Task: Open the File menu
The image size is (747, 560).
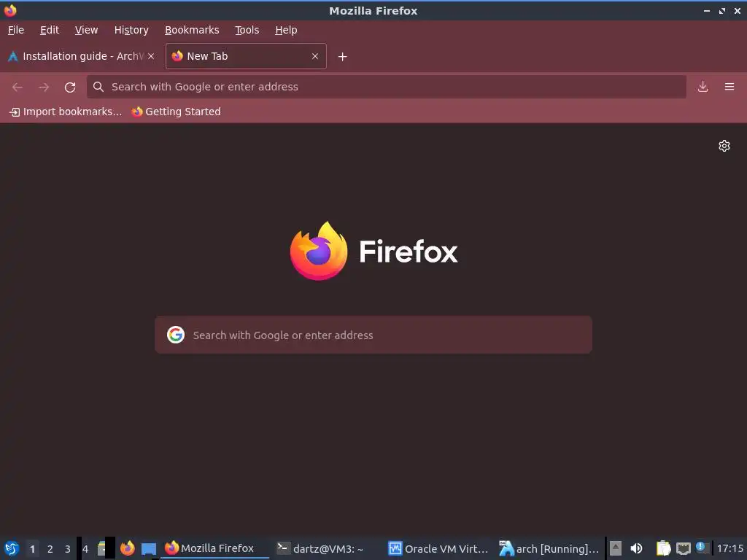Action: (x=16, y=30)
